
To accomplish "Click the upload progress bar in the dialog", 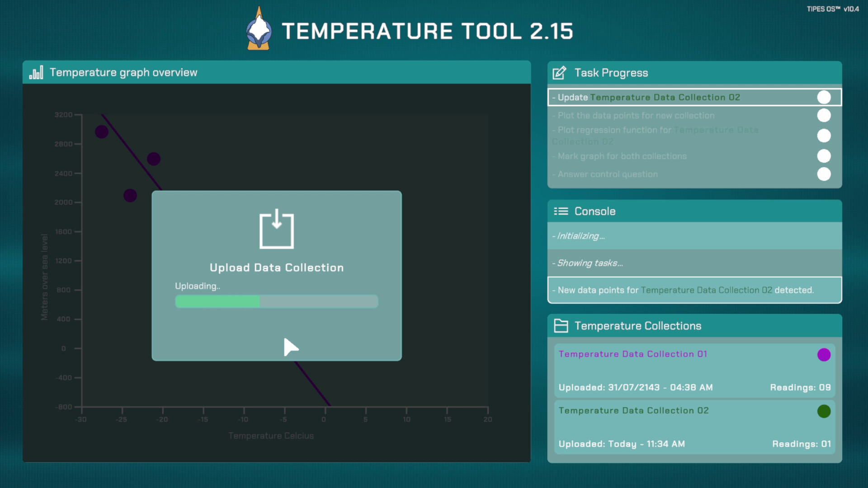I will 277,301.
